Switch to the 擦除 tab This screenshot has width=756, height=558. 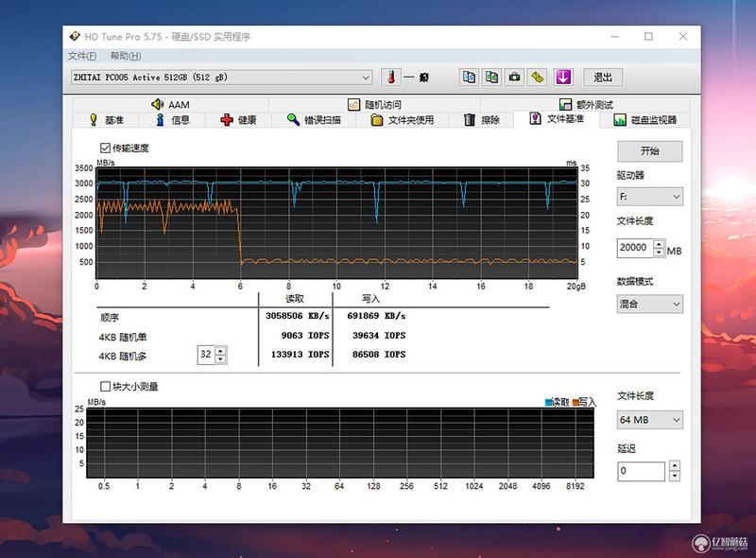481,120
